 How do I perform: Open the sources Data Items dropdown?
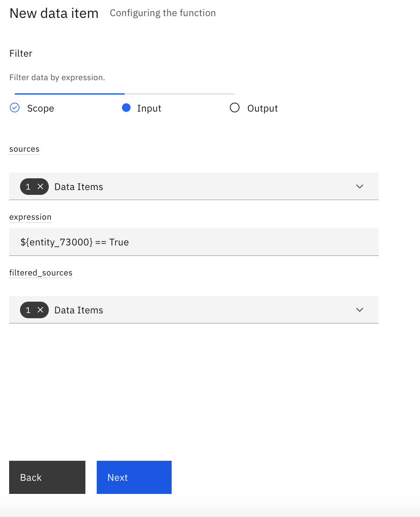[x=194, y=186]
